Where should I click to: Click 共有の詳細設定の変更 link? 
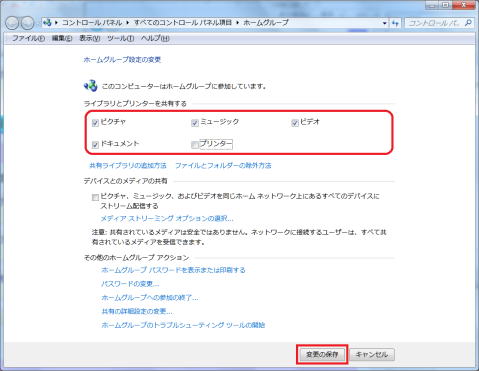tap(137, 311)
